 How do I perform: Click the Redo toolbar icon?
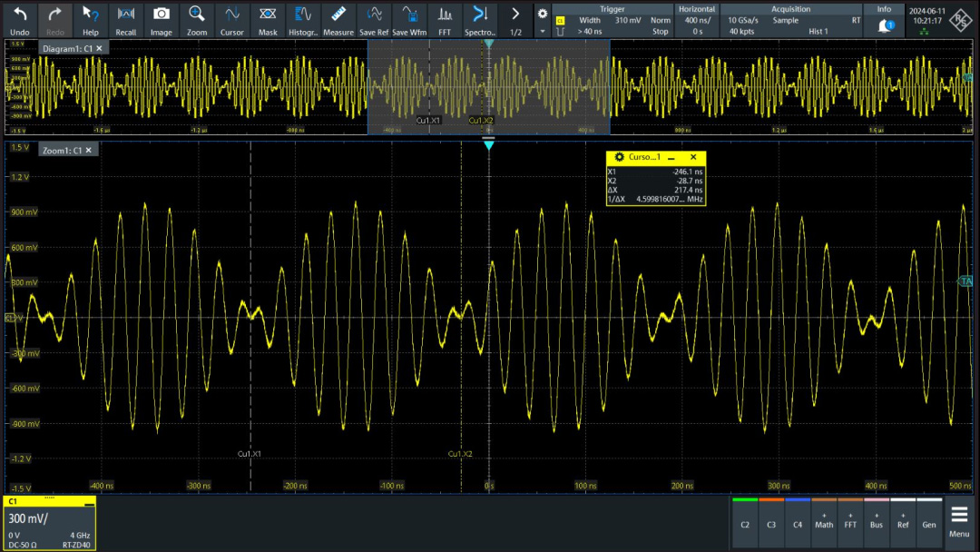coord(55,20)
